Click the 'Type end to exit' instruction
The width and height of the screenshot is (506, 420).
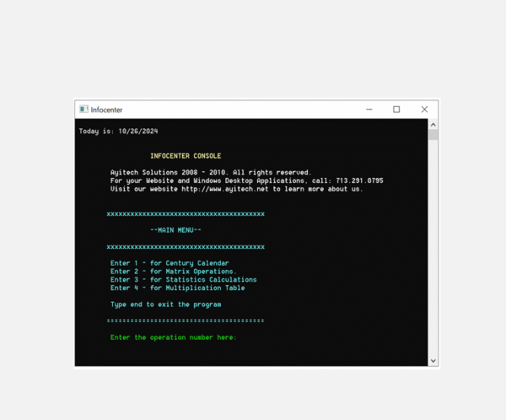click(165, 304)
